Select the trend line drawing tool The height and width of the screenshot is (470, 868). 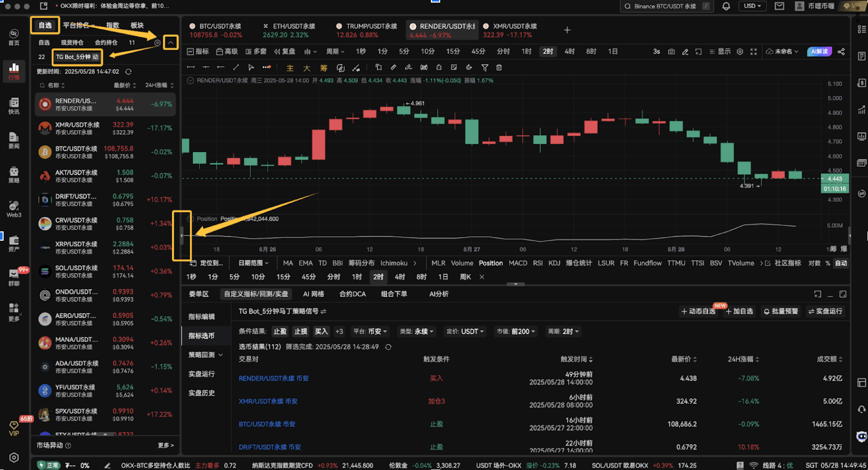click(x=236, y=68)
